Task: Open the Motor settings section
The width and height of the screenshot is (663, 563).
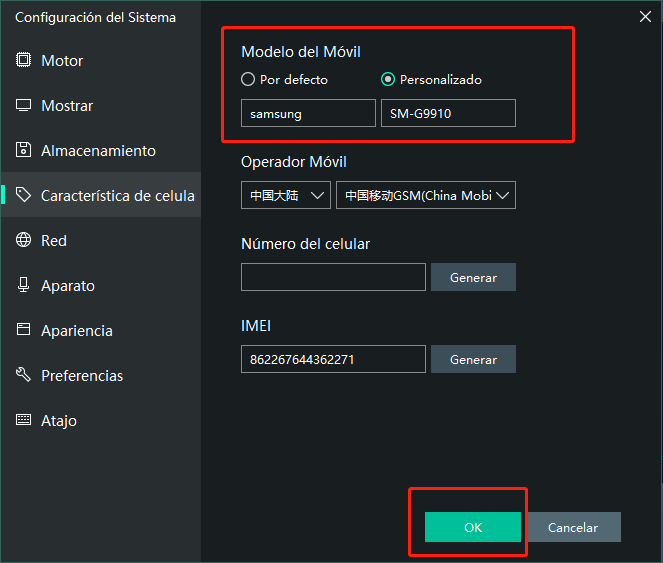Action: (101, 60)
